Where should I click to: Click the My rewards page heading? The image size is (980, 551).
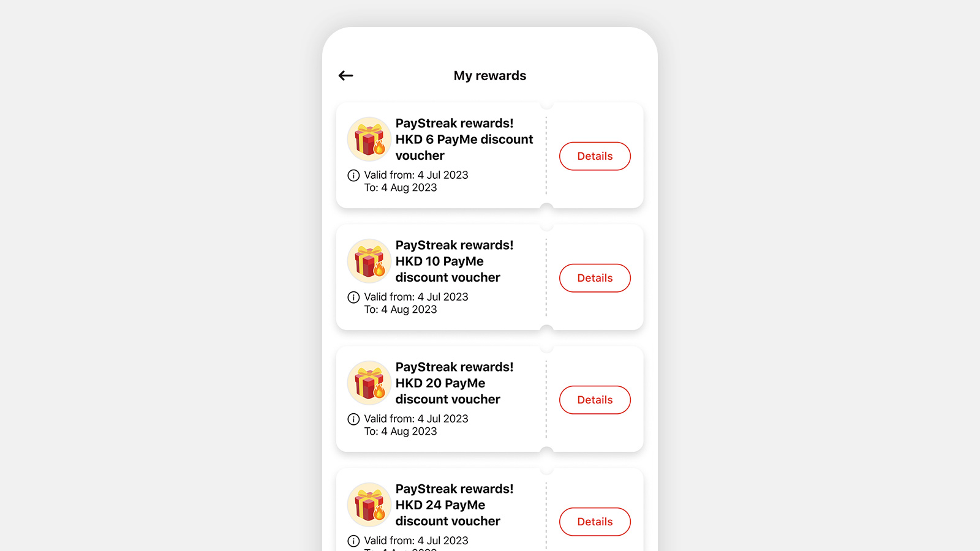click(490, 75)
